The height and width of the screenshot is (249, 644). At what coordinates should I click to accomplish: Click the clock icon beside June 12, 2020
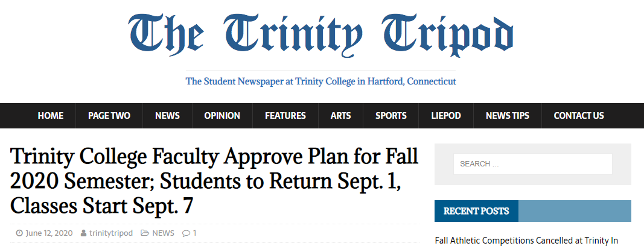pos(19,233)
